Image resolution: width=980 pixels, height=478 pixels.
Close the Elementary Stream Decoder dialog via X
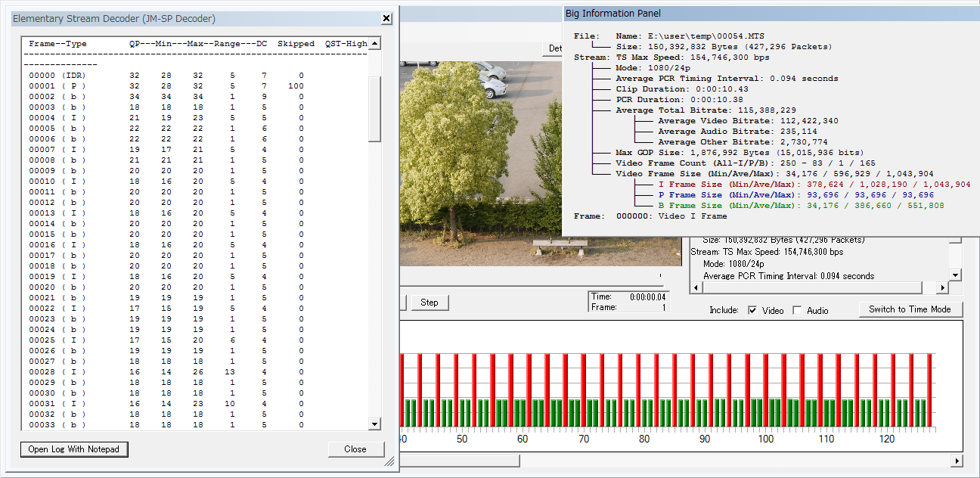(386, 18)
